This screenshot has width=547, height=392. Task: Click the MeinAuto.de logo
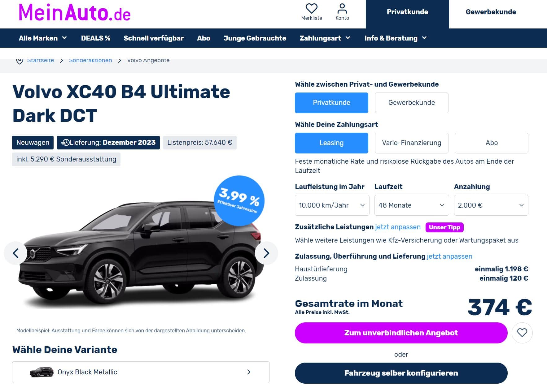(x=75, y=13)
